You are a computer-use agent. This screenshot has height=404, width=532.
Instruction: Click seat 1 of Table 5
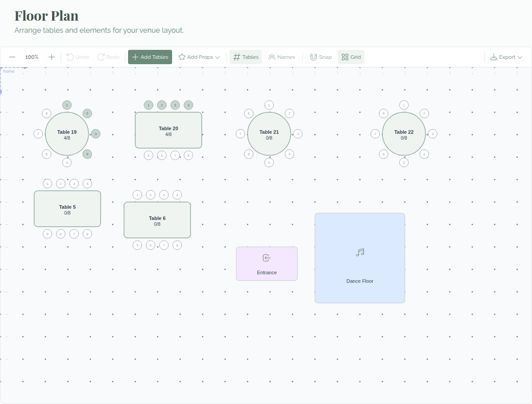point(47,184)
